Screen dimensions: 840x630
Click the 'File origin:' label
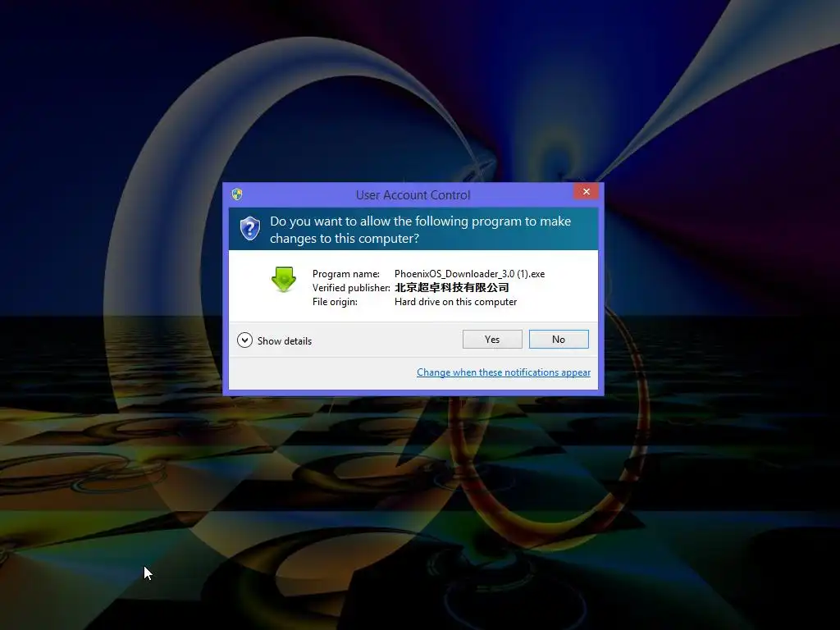[x=335, y=302]
